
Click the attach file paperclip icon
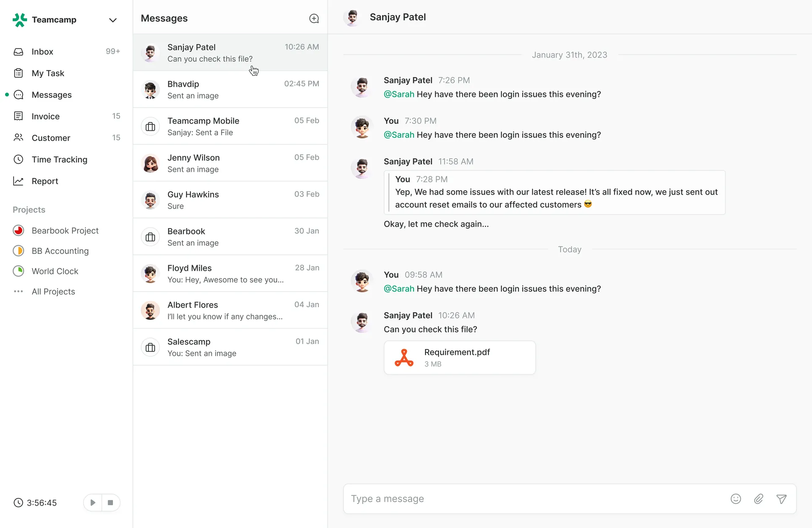pyautogui.click(x=759, y=499)
